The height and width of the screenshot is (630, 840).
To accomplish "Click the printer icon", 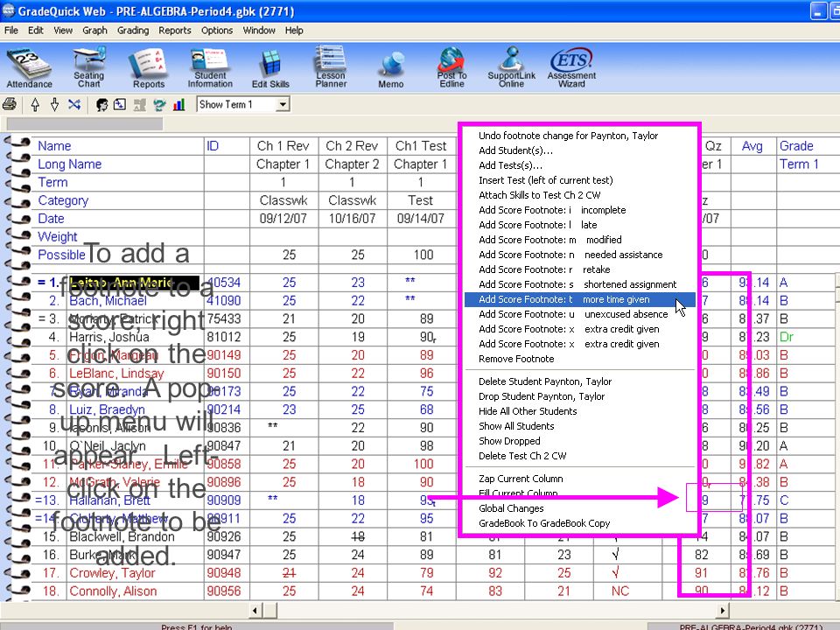I will pyautogui.click(x=10, y=104).
